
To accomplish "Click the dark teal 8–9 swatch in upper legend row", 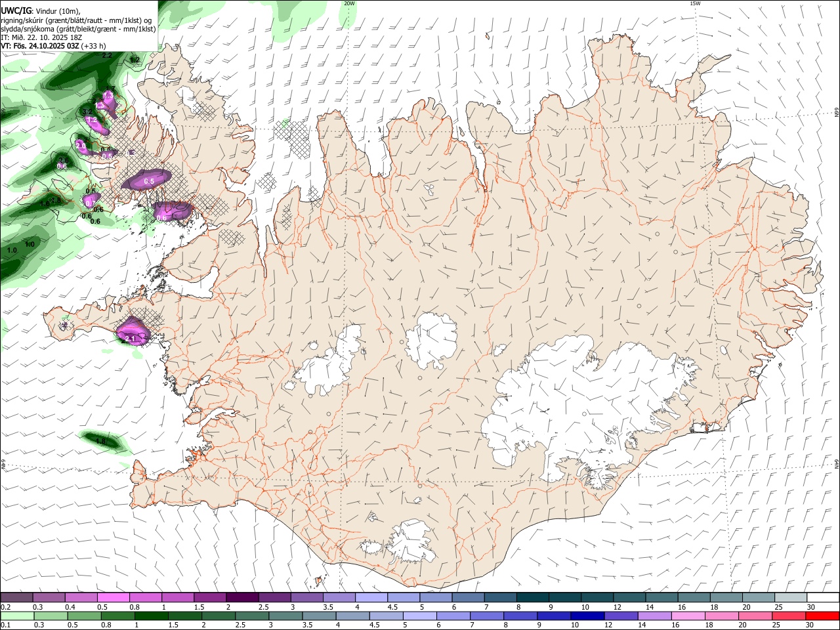I will (533, 598).
